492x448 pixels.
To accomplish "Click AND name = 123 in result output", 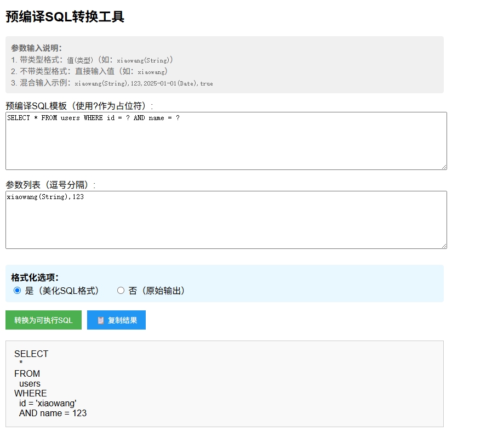I will [53, 413].
